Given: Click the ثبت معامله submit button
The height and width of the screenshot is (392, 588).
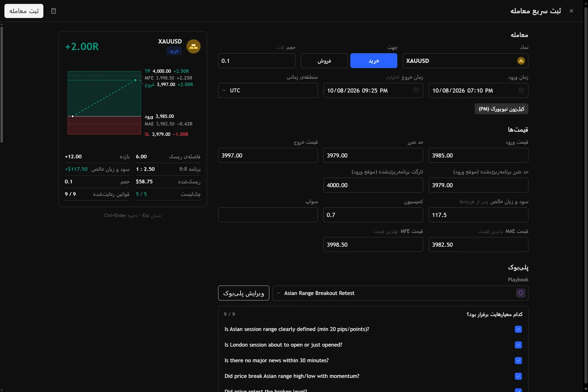Looking at the screenshot, I should tap(24, 11).
